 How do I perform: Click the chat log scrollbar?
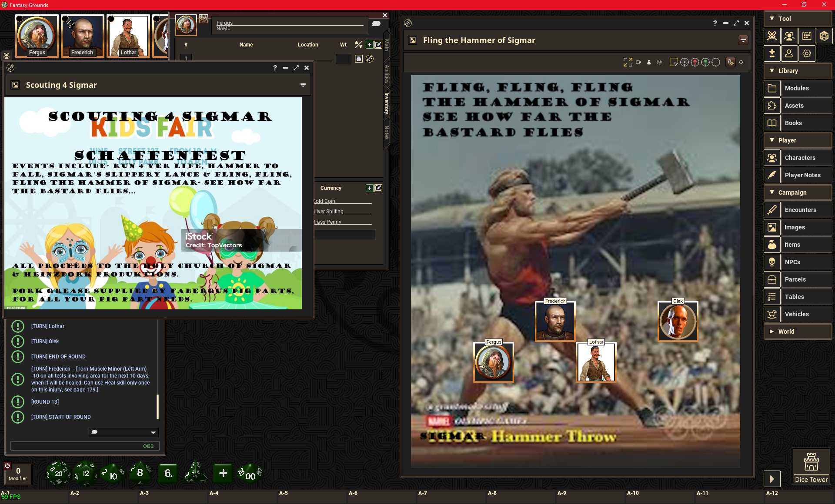point(157,407)
